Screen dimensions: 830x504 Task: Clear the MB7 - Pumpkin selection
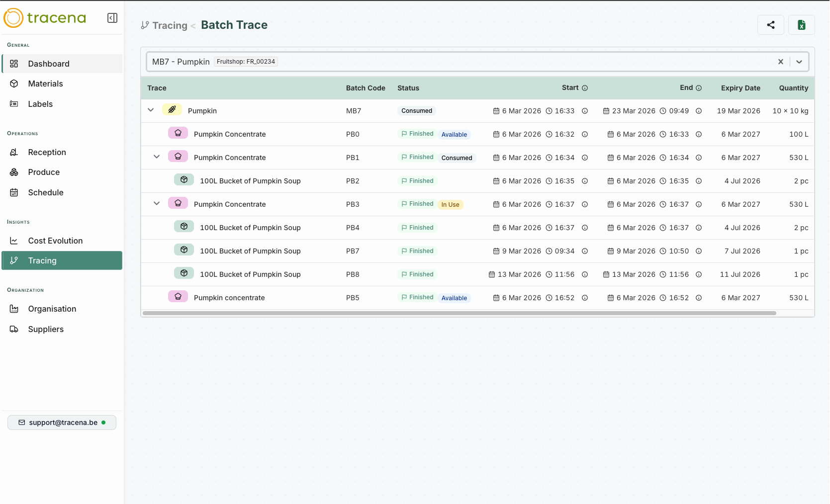click(780, 62)
